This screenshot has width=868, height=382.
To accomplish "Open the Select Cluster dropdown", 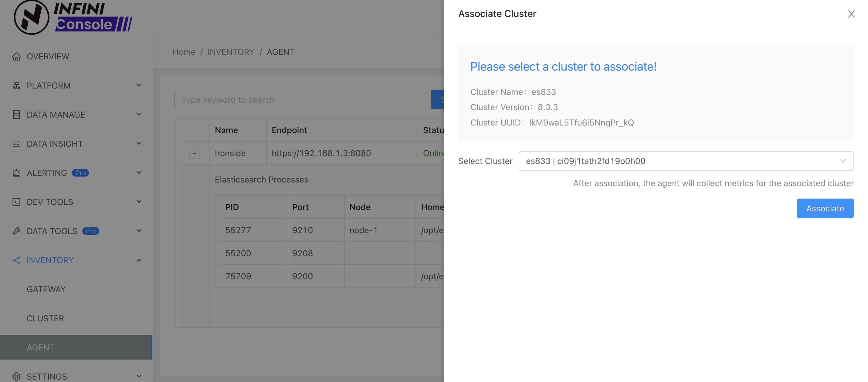I will [686, 161].
